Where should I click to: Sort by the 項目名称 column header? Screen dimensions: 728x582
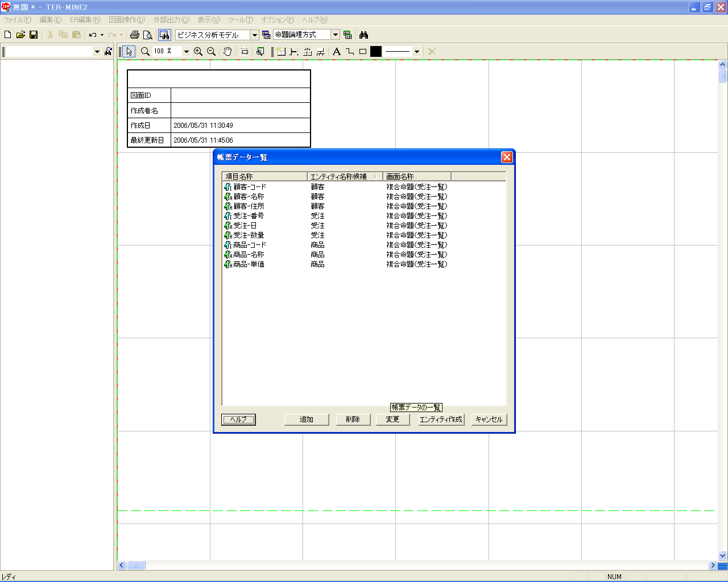pyautogui.click(x=264, y=177)
